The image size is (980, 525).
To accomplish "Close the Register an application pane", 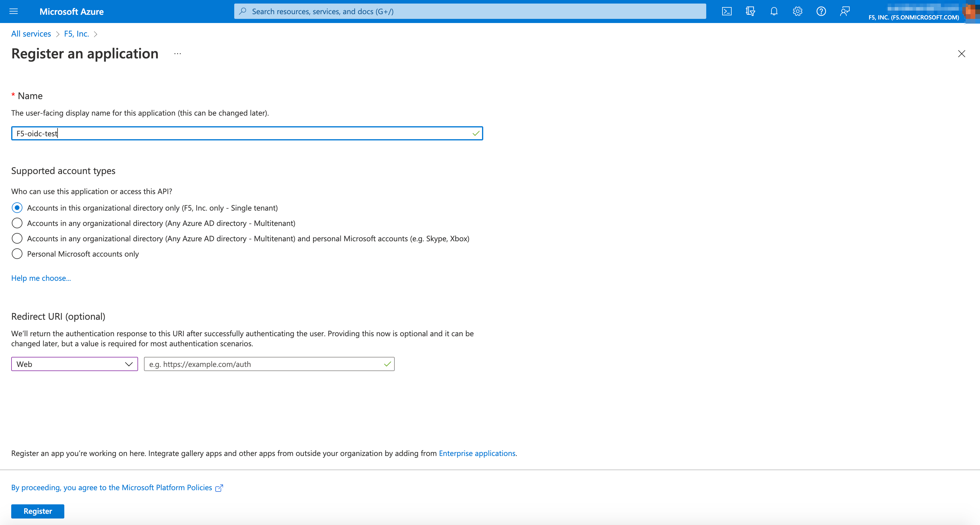I will coord(961,54).
